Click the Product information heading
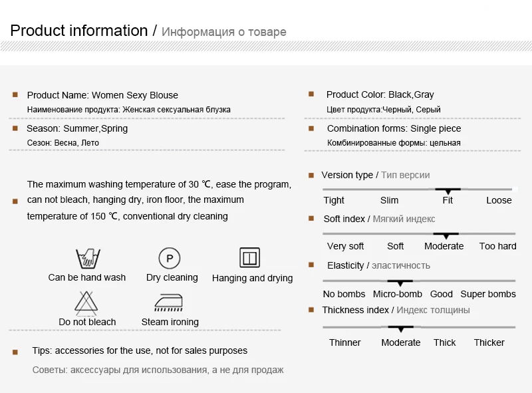This screenshot has height=393, width=532. pos(79,31)
